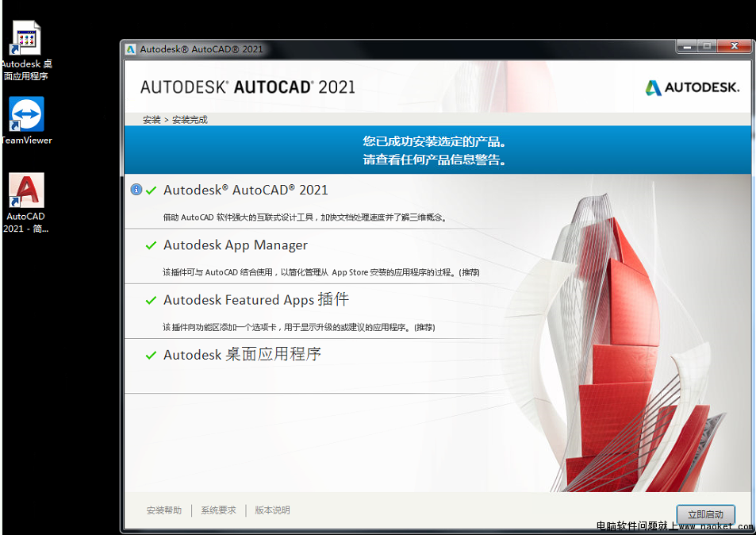Click the green check next to AutoCAD 2021
This screenshot has width=756, height=535.
click(x=151, y=190)
